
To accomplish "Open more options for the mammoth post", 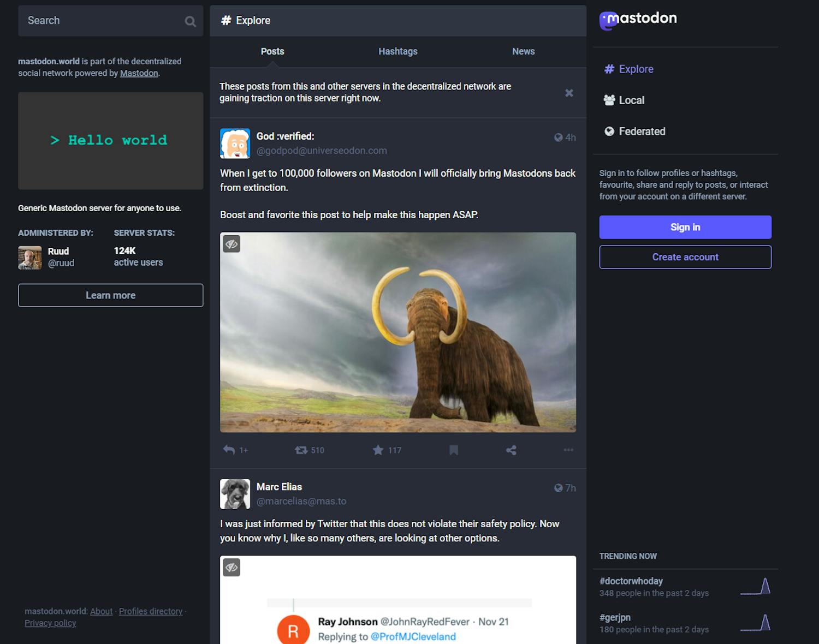I will (568, 450).
